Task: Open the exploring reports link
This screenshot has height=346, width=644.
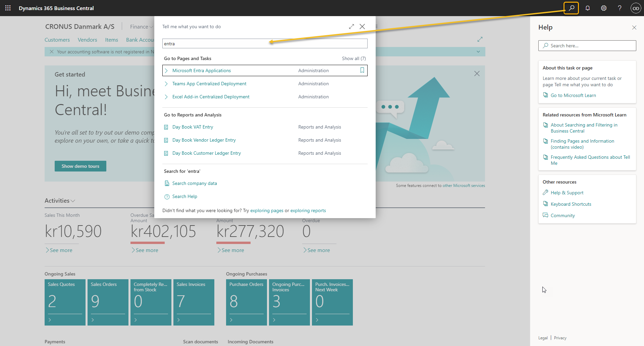Action: click(308, 210)
